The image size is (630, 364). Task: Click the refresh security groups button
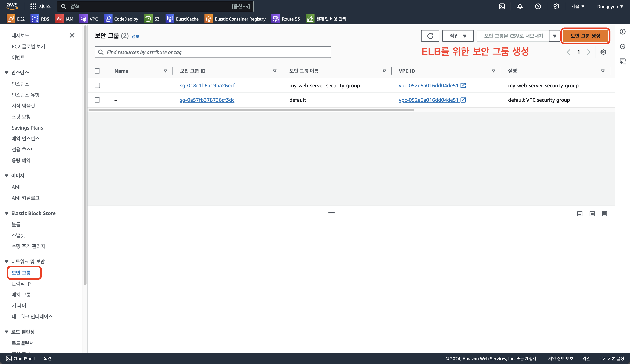[430, 36]
